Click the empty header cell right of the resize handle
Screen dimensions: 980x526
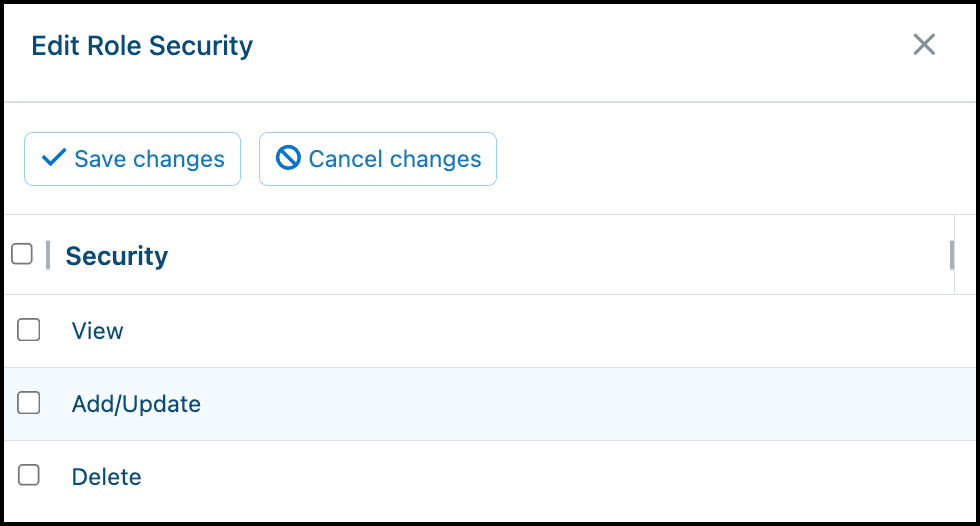(965, 255)
